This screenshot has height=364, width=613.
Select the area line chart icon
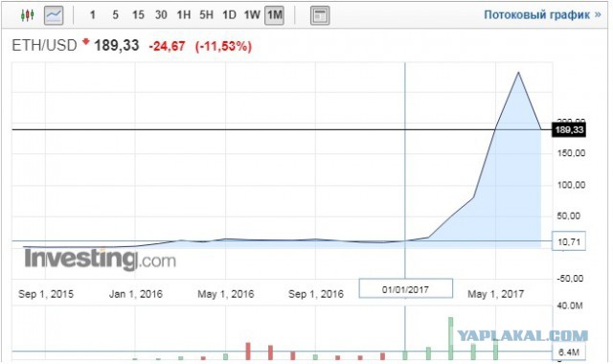coord(54,15)
